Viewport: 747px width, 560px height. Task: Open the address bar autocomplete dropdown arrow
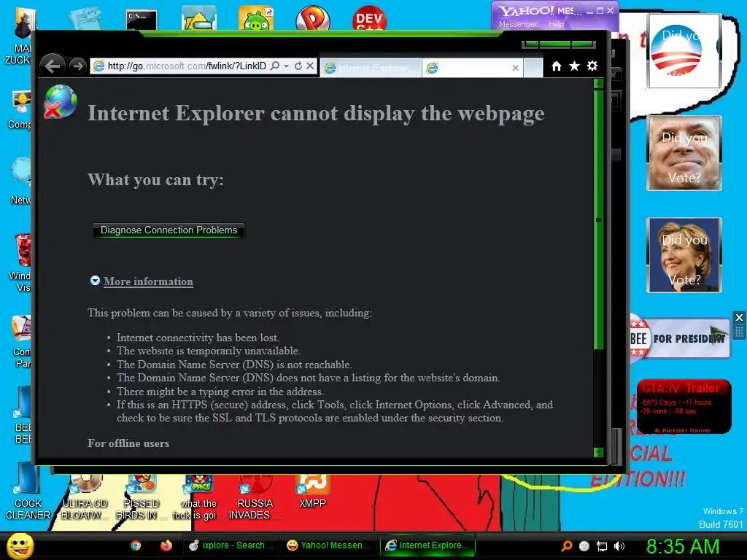[286, 66]
